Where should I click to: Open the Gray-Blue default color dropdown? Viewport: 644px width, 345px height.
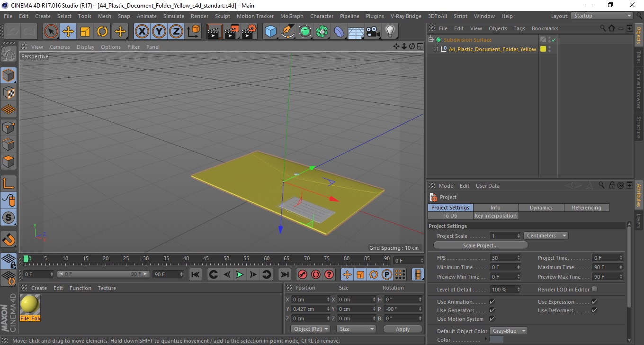click(508, 331)
